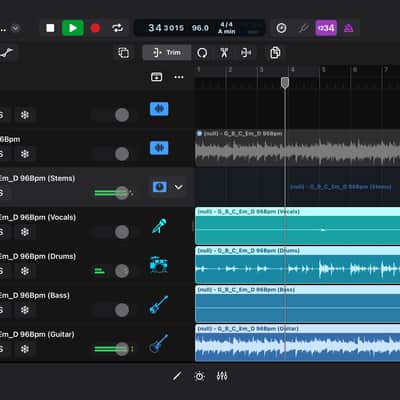Select the Trim tool
Viewport: 400px width, 400px height.
click(167, 53)
